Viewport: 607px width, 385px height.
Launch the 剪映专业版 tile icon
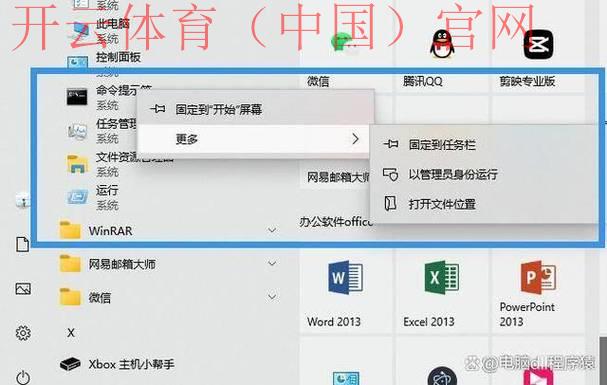(538, 44)
